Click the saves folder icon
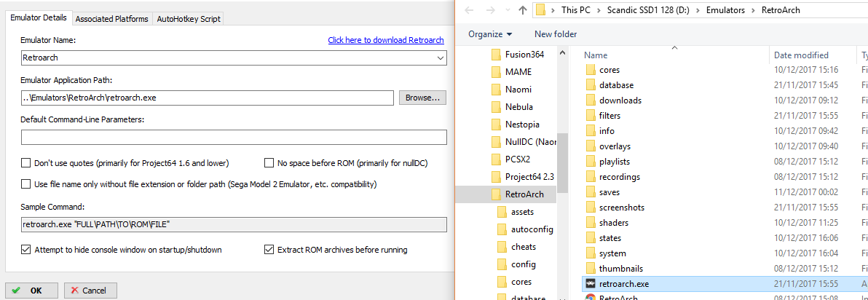 (590, 192)
